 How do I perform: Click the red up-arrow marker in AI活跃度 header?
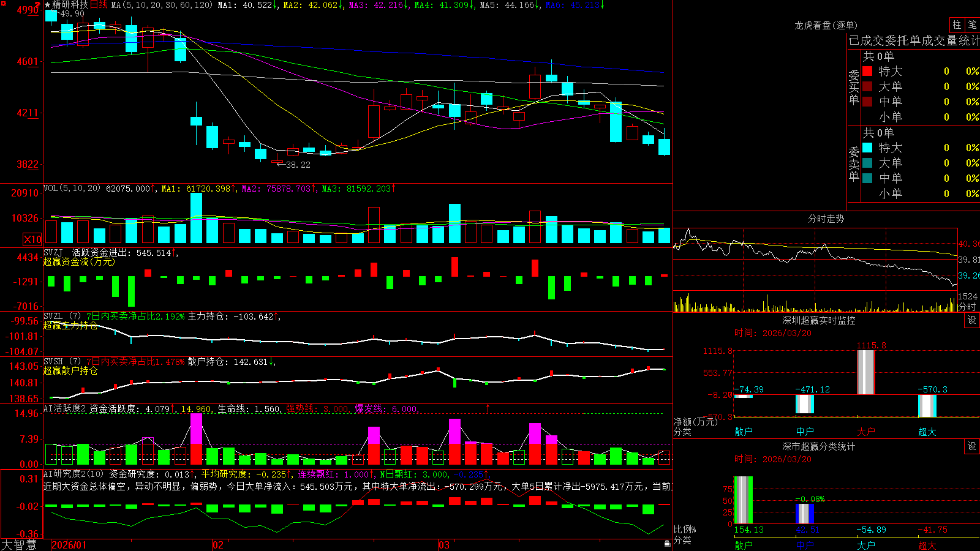click(488, 408)
